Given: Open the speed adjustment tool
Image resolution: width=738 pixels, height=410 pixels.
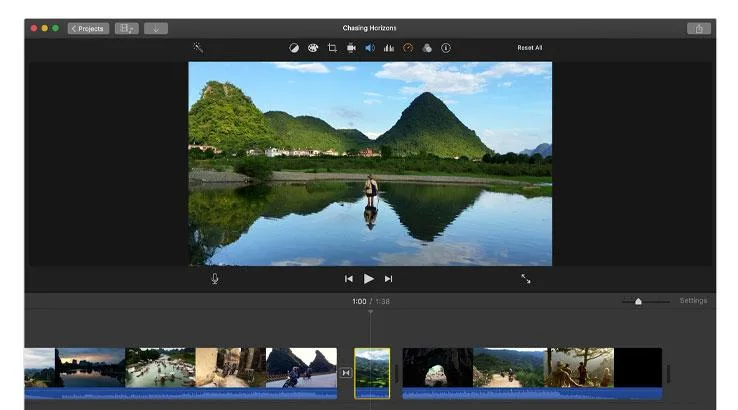Looking at the screenshot, I should [407, 47].
